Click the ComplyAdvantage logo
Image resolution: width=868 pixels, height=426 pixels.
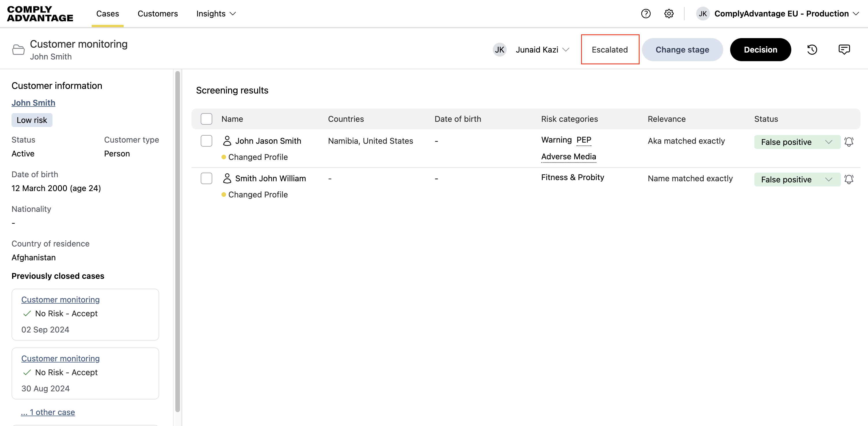coord(40,14)
